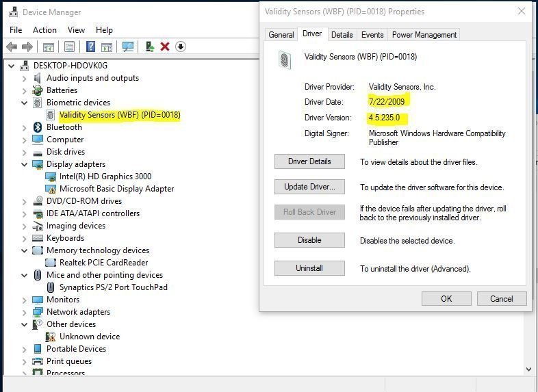The width and height of the screenshot is (538, 392).
Task: Open the Properties toolbar icon
Action: click(x=69, y=47)
